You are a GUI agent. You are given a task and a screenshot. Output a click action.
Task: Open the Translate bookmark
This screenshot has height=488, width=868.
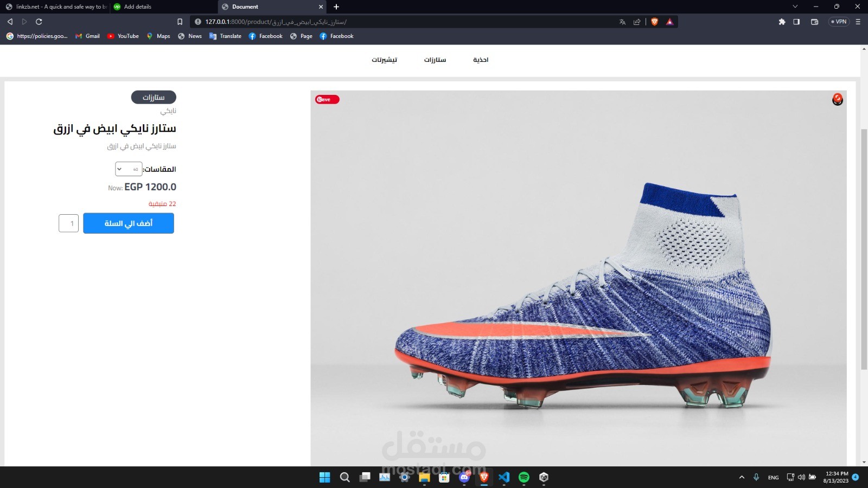225,36
